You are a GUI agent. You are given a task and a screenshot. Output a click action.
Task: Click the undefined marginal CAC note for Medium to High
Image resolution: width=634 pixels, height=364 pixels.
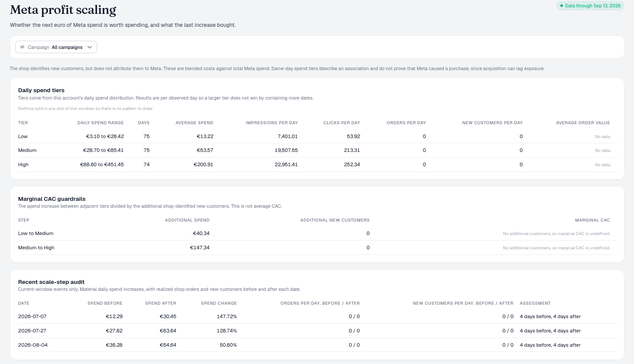pyautogui.click(x=556, y=248)
